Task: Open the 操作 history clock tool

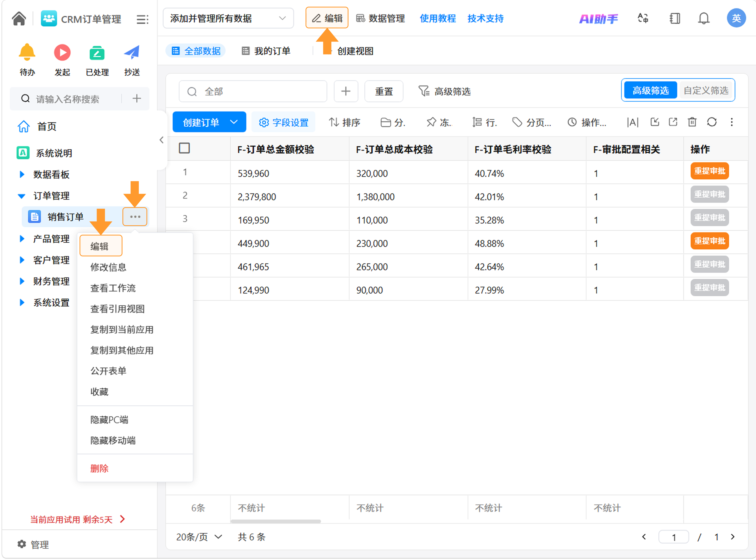Action: [x=587, y=122]
